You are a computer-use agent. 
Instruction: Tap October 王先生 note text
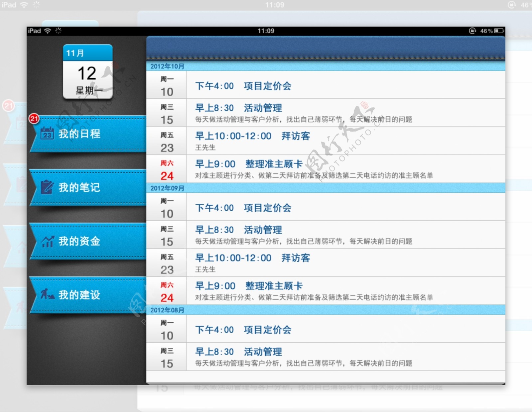point(205,148)
